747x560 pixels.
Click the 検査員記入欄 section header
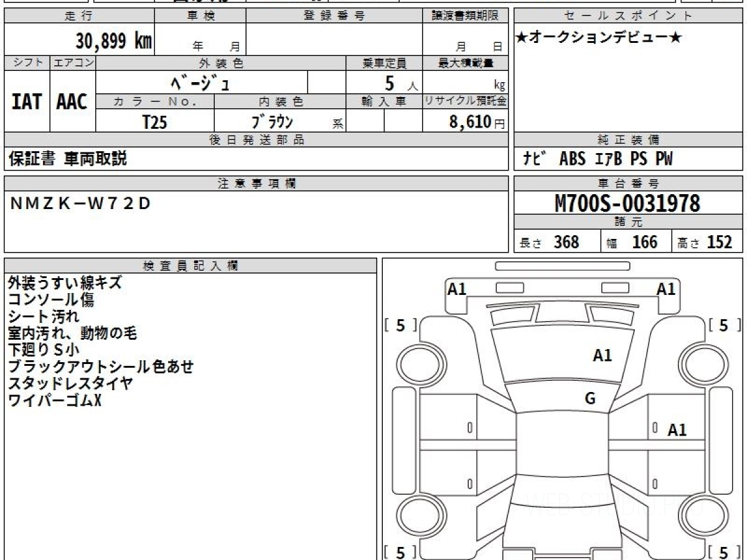pos(190,266)
